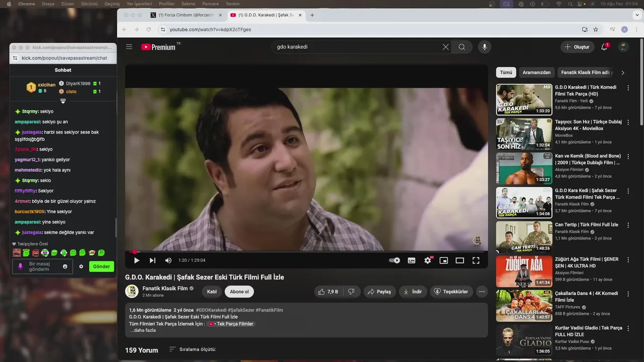Open options for Kan ve Kemik video
Viewport: 644px width, 362px height.
pyautogui.click(x=628, y=156)
